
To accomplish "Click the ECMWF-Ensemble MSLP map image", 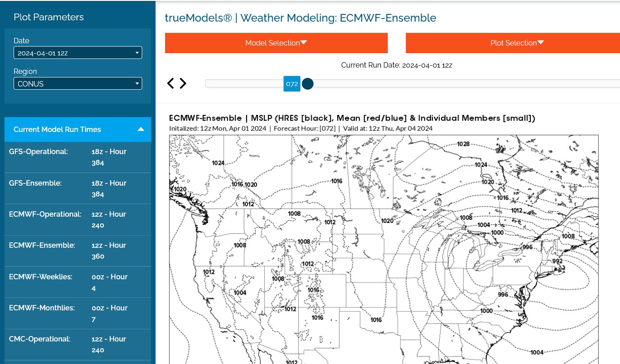I will coord(384,250).
